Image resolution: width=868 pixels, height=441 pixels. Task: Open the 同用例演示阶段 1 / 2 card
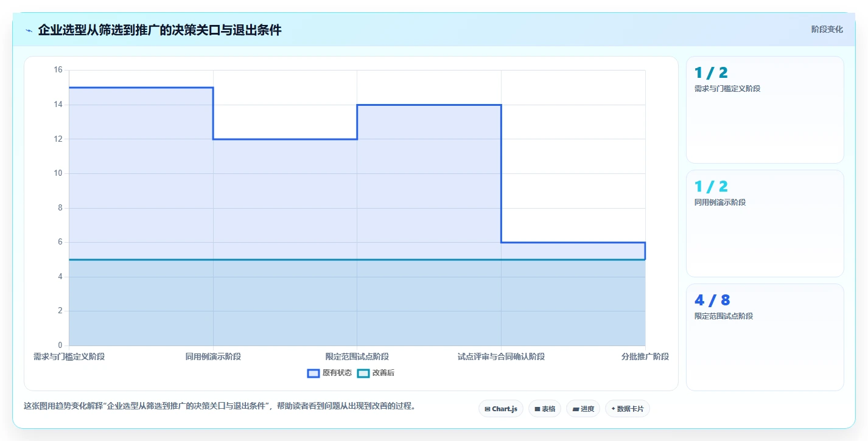coord(765,223)
